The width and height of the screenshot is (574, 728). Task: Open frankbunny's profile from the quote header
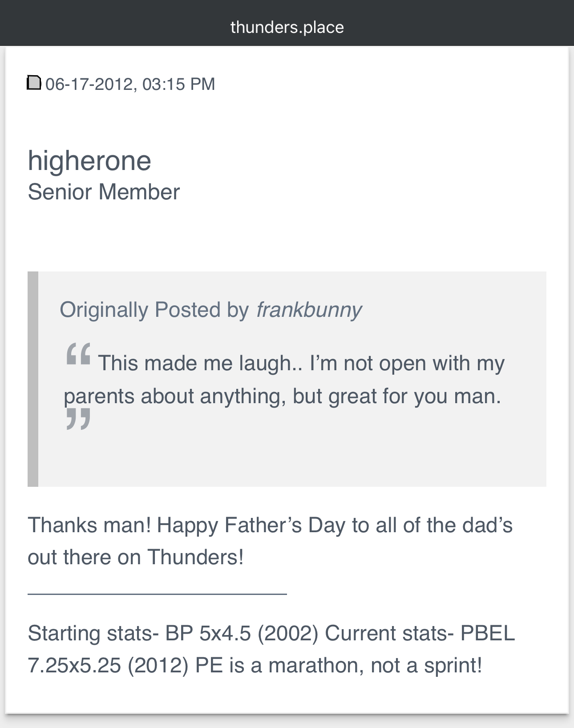pyautogui.click(x=309, y=310)
